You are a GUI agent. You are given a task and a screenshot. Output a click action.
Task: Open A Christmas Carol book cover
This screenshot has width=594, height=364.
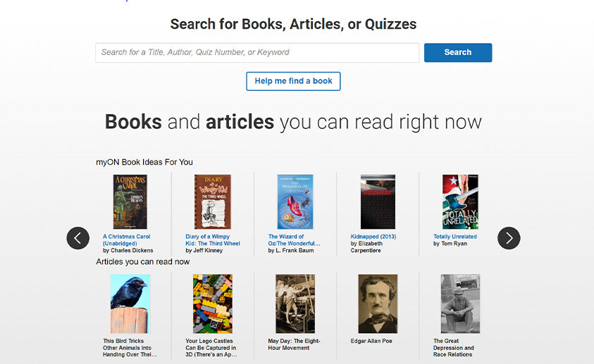pyautogui.click(x=130, y=202)
